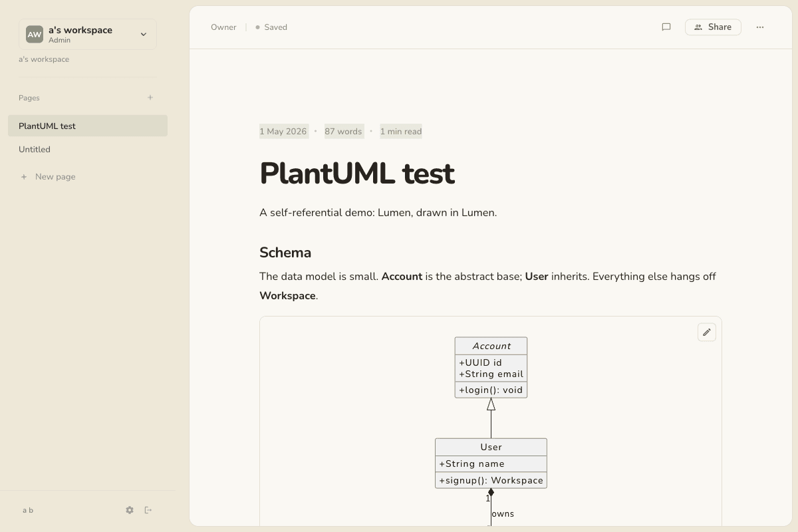Click the Saved status indicator
The width and height of the screenshot is (798, 532).
pos(271,27)
